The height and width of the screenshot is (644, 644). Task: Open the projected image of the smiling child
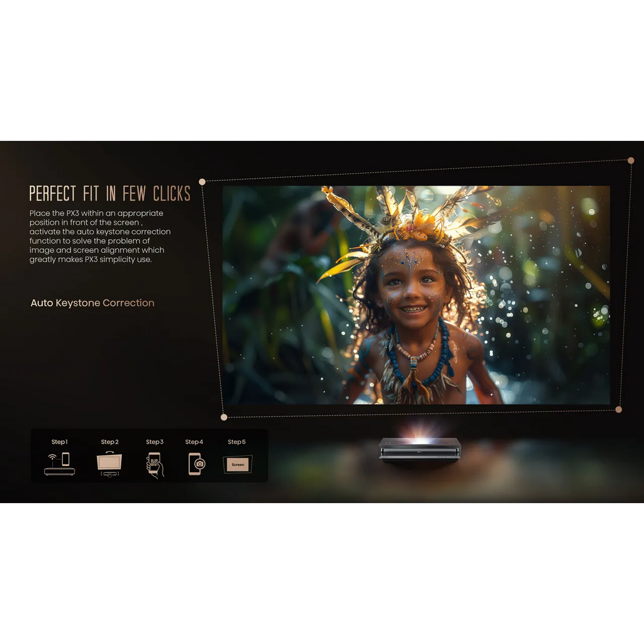click(x=416, y=295)
